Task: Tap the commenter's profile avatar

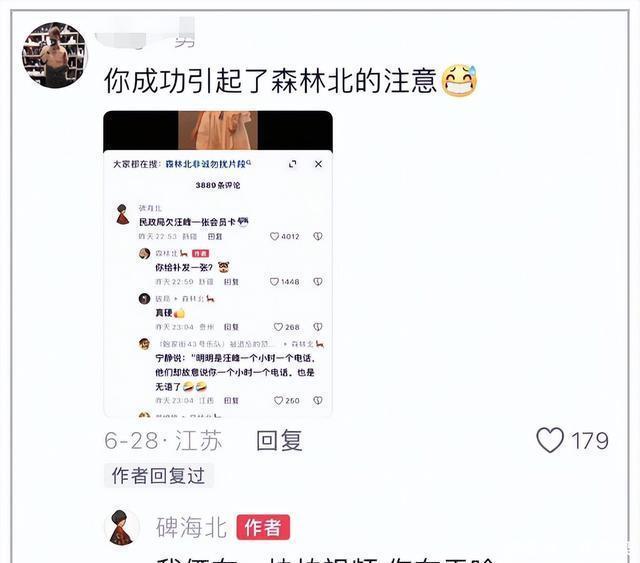Action: [x=54, y=55]
